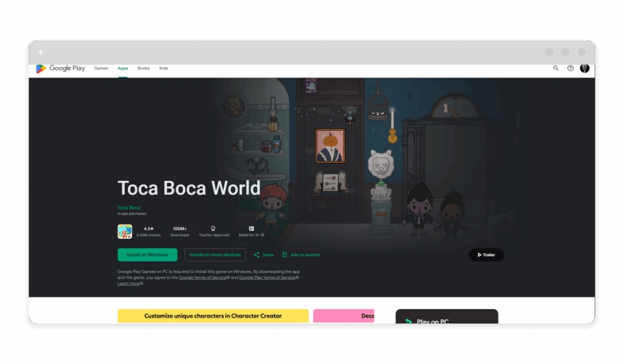Click the Google Play logo

(60, 68)
